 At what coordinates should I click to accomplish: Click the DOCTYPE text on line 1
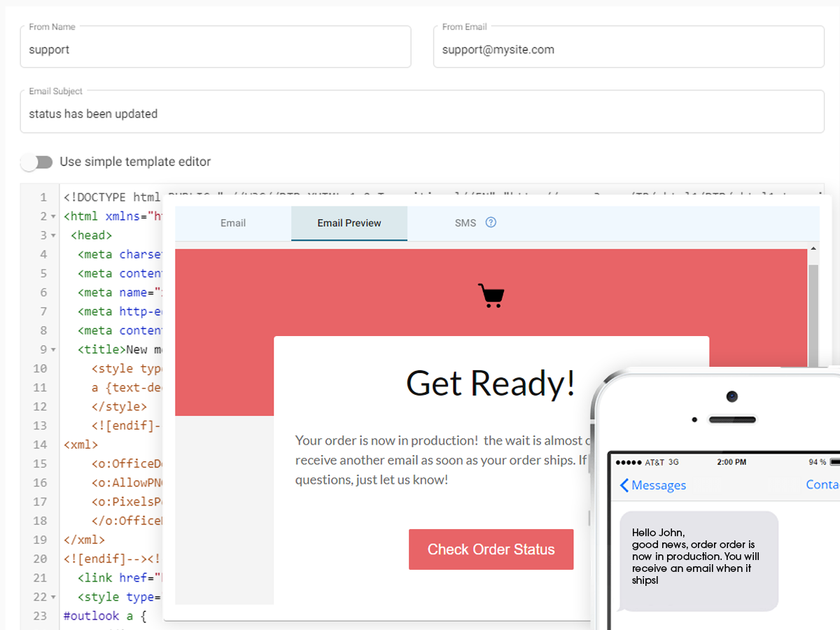point(112,197)
